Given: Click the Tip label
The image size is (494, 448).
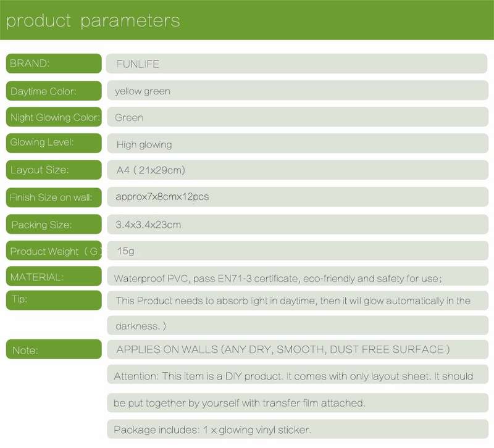Looking at the screenshot, I should [54, 300].
